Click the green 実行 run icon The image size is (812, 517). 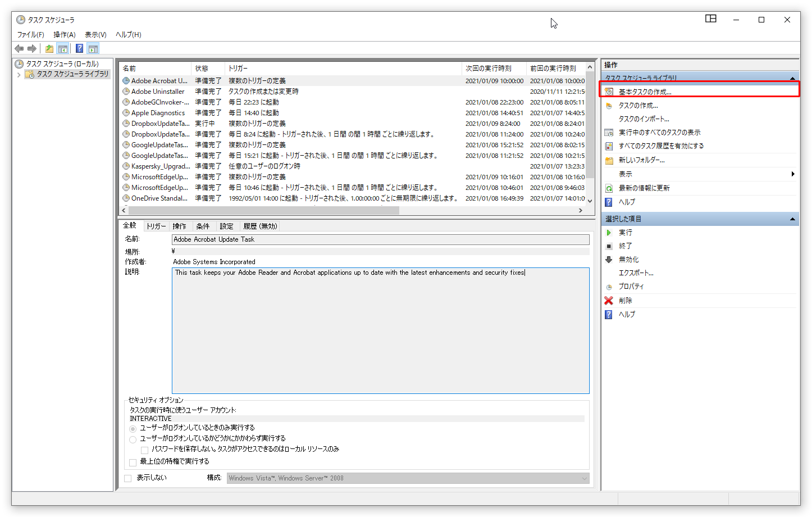point(609,233)
